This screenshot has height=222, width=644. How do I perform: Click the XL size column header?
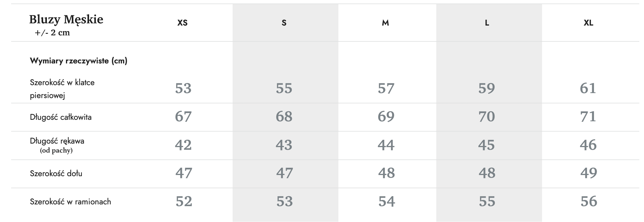pyautogui.click(x=588, y=23)
